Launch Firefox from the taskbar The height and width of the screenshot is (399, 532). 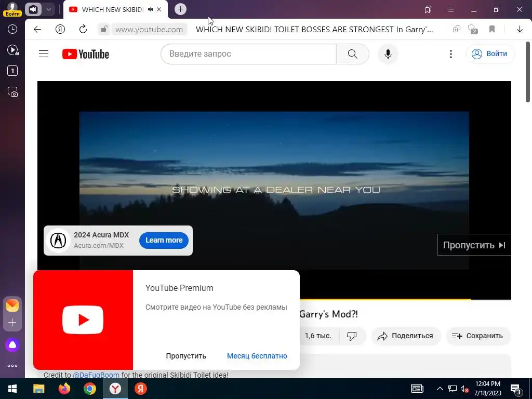click(64, 389)
